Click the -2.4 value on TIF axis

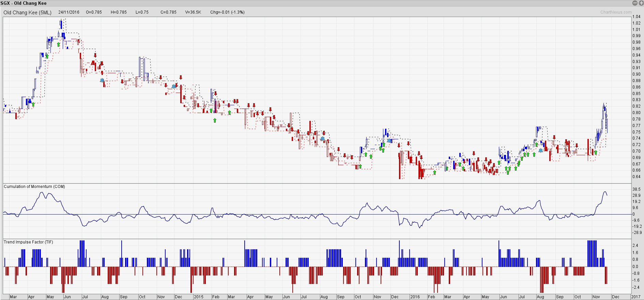point(636,287)
